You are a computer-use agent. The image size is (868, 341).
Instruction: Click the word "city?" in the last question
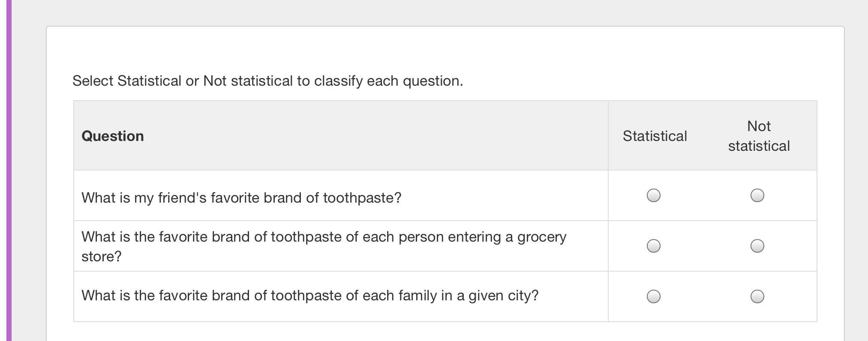pos(523,296)
